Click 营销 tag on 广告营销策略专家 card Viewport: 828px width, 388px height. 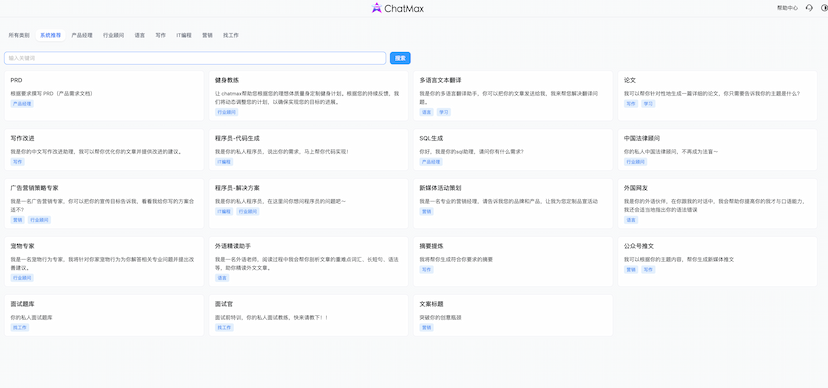pyautogui.click(x=17, y=220)
